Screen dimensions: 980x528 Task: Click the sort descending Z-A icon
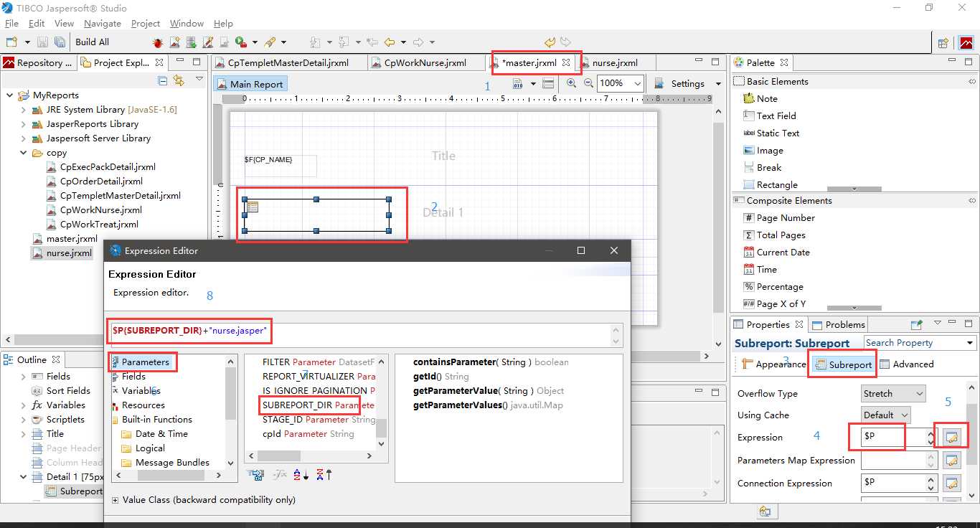coord(325,474)
